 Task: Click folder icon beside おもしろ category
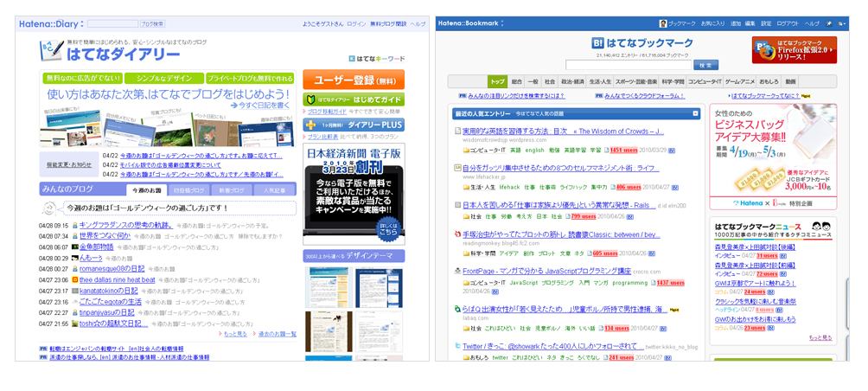coord(466,358)
